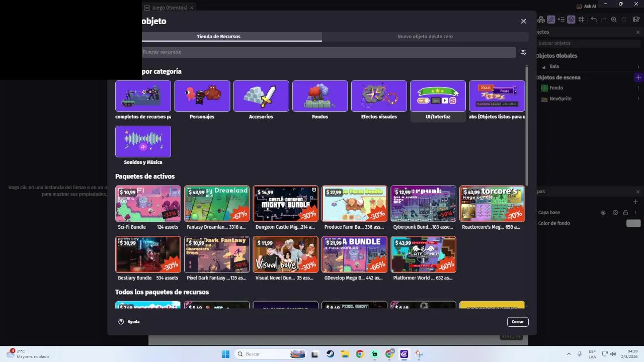The image size is (644, 362).
Task: Click the GDevelop taskbar icon
Action: coord(404,354)
